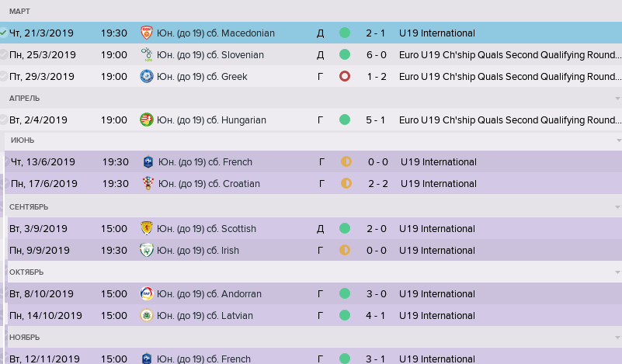Toggle the checkmark for the 25/3/2019 match
The height and width of the screenshot is (364, 622).
(4, 55)
